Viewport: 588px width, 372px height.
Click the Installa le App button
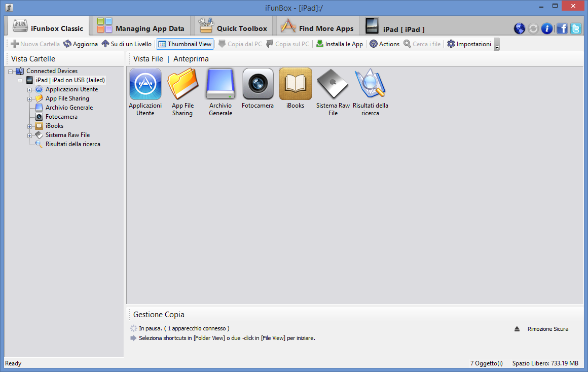340,44
